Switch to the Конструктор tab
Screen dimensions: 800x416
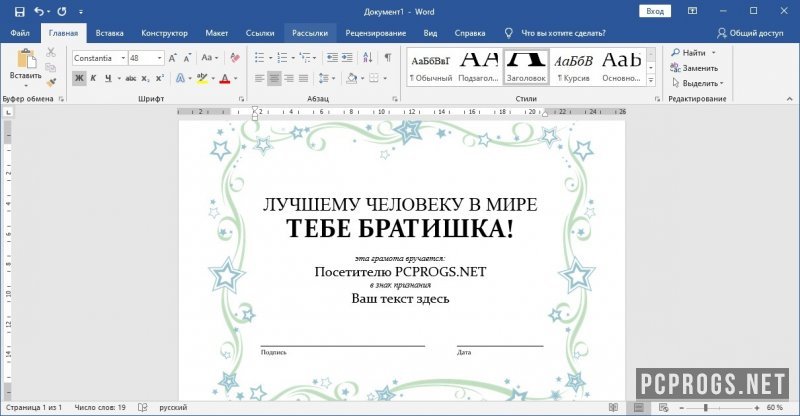click(164, 33)
